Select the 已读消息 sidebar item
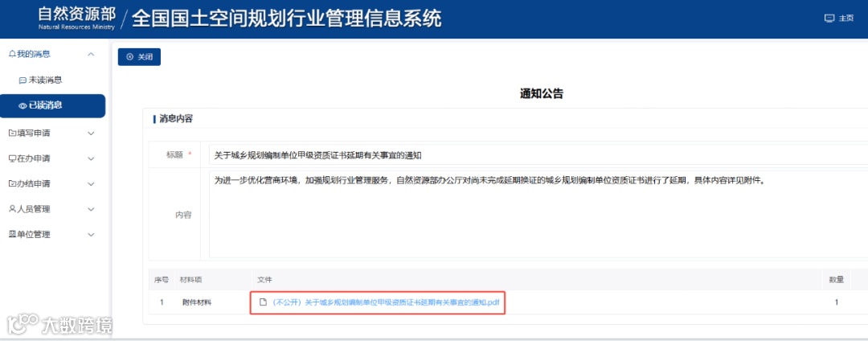The width and height of the screenshot is (868, 341). tap(52, 105)
